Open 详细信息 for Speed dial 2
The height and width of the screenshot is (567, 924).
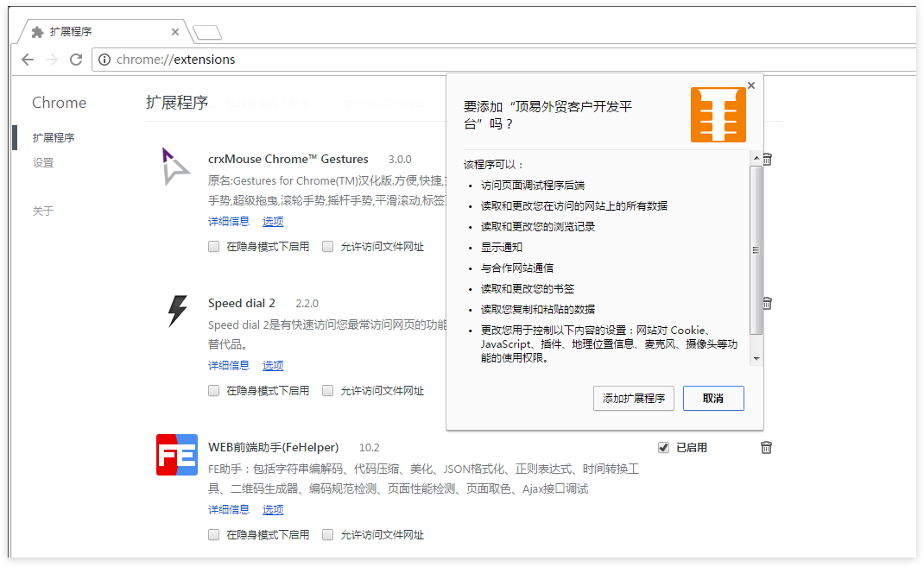click(229, 366)
